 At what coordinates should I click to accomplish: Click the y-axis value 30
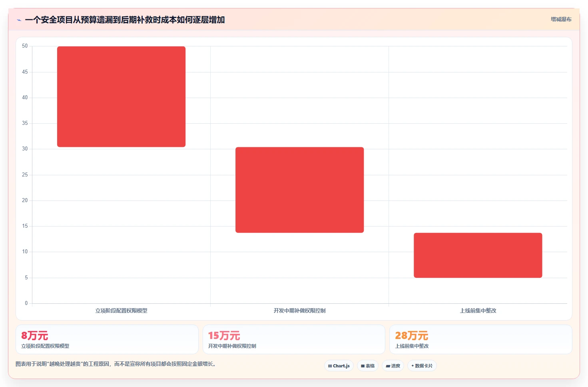[25, 149]
